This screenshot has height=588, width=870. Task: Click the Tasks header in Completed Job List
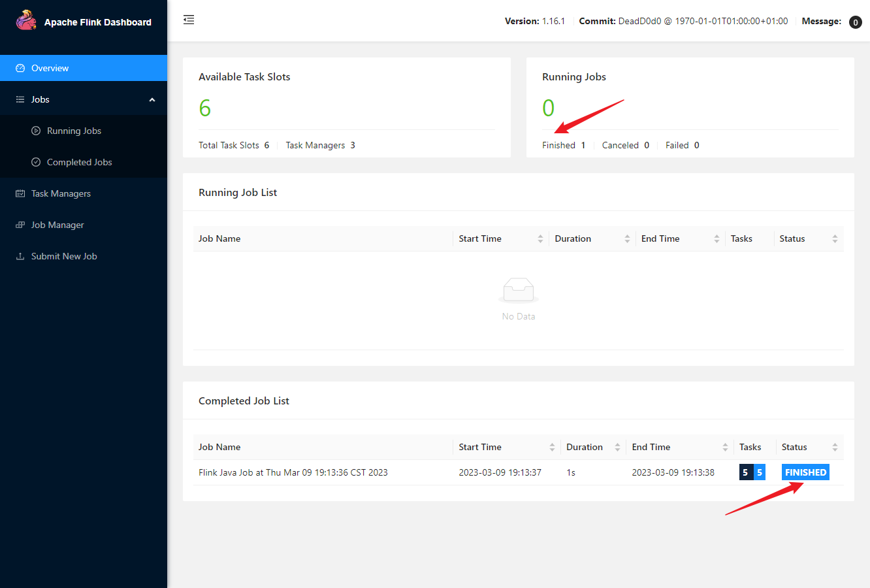(750, 447)
